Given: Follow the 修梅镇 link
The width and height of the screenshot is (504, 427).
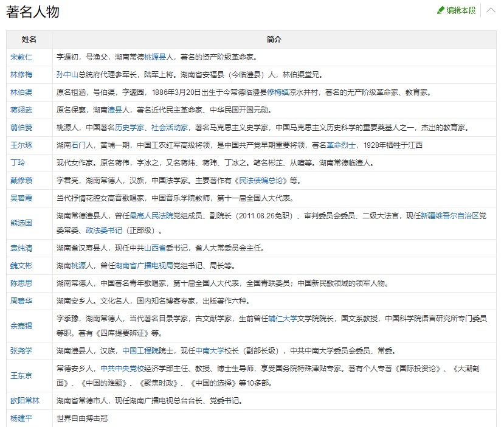Looking at the screenshot, I should [x=278, y=92].
